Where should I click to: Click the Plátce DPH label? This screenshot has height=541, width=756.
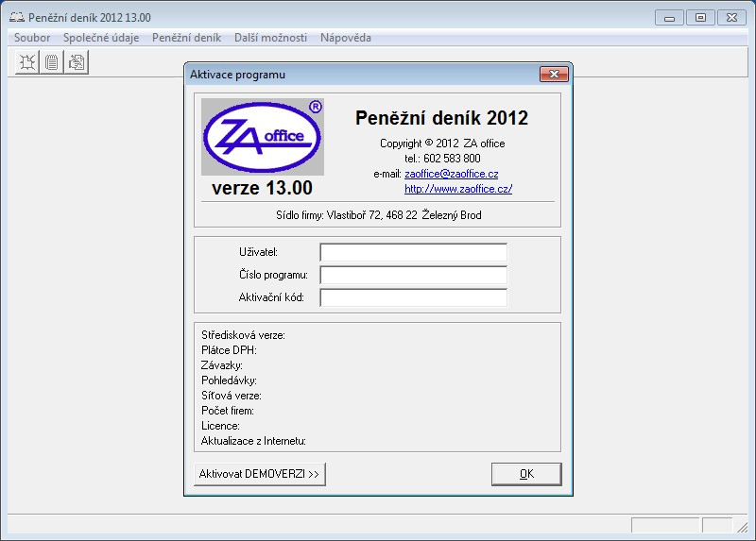tap(229, 350)
